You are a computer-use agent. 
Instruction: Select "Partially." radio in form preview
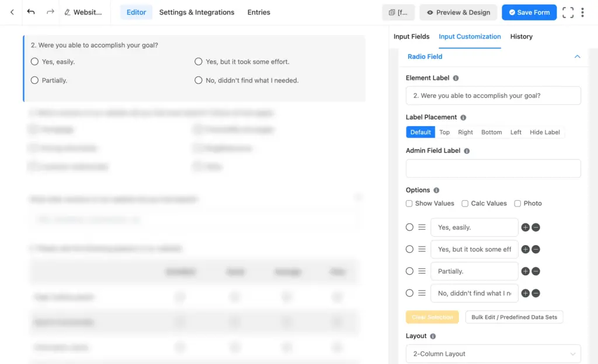coord(34,80)
